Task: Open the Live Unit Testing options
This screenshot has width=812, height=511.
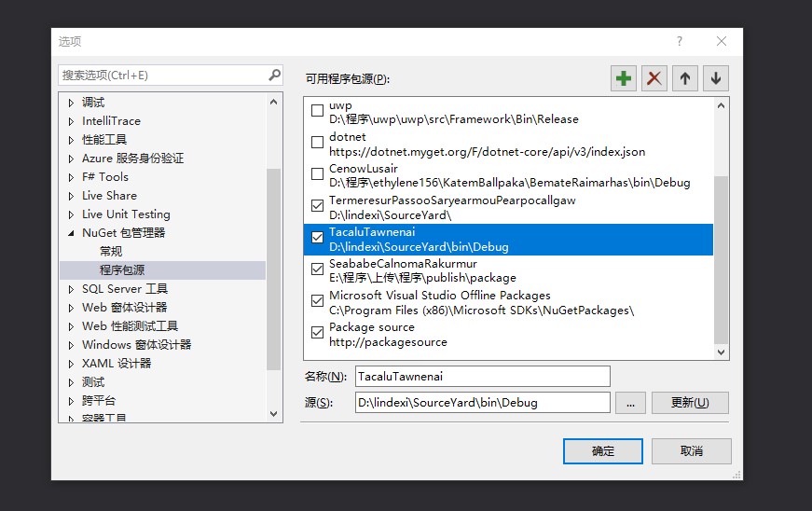Action: click(x=126, y=214)
